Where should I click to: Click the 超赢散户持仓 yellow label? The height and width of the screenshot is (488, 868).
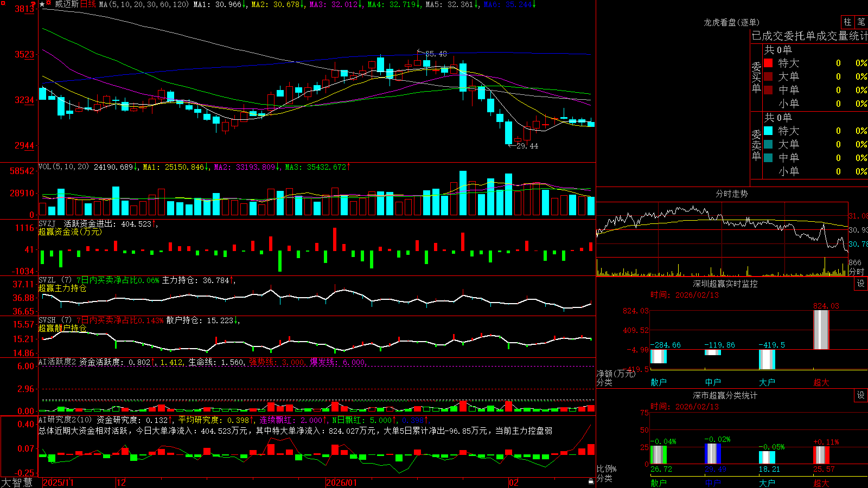pyautogui.click(x=62, y=328)
